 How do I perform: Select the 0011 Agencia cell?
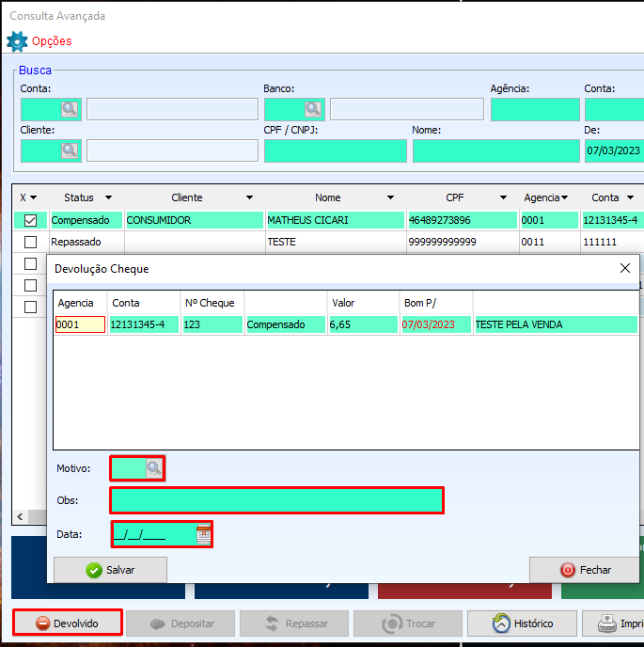[x=550, y=242]
